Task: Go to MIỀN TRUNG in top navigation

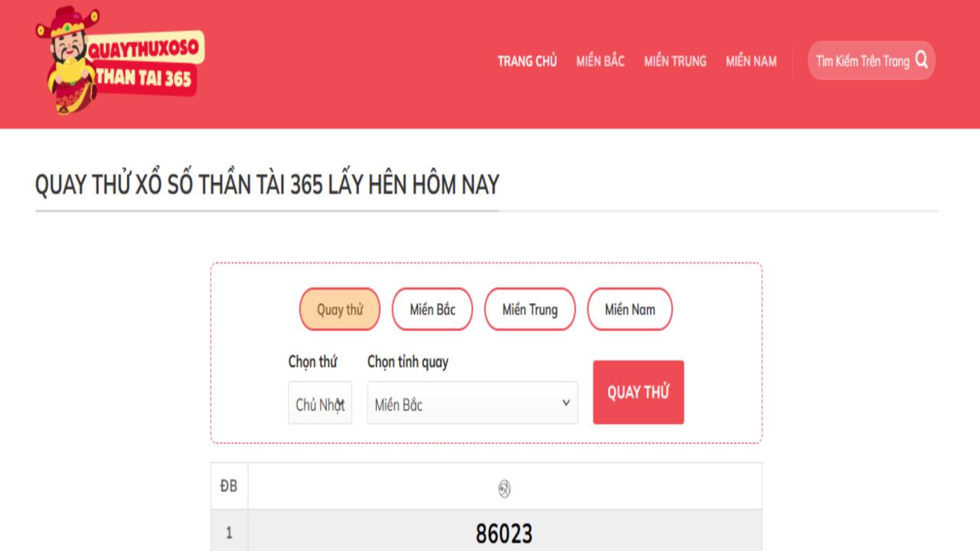Action: [x=675, y=61]
